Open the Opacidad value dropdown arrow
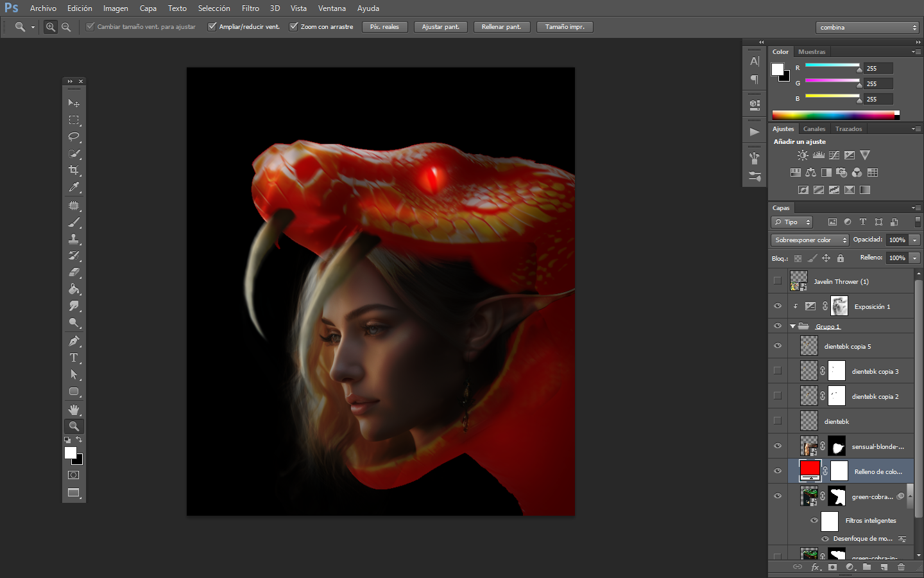924x578 pixels. pos(915,240)
